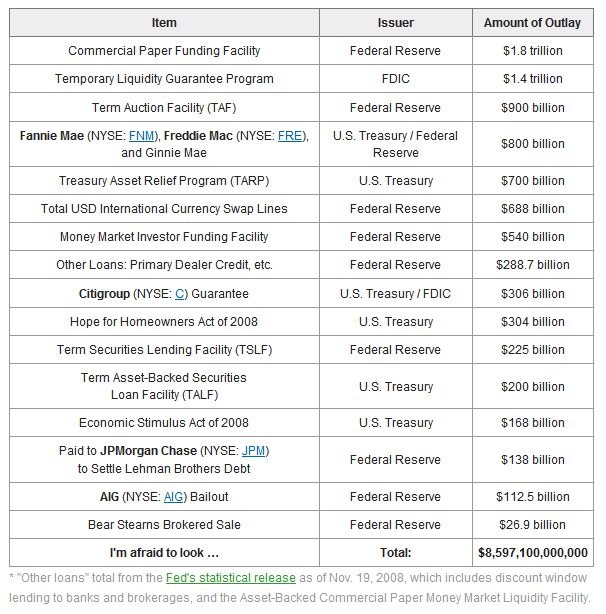Click the Issuer column header
Image resolution: width=606 pixels, height=614 pixels.
point(396,23)
